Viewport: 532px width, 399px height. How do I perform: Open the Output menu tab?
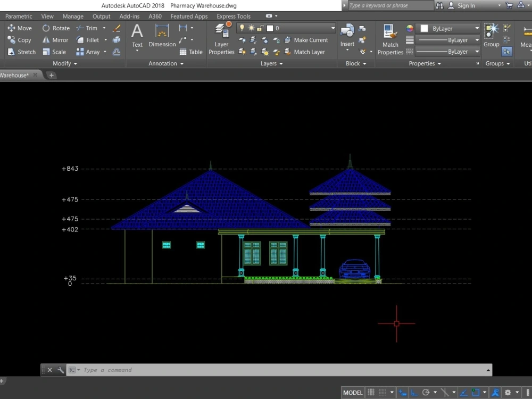pos(101,16)
